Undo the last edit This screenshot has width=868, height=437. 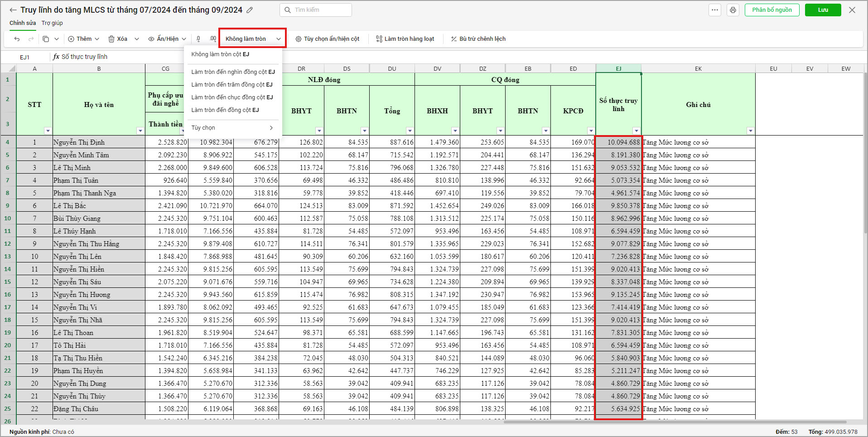tap(17, 39)
